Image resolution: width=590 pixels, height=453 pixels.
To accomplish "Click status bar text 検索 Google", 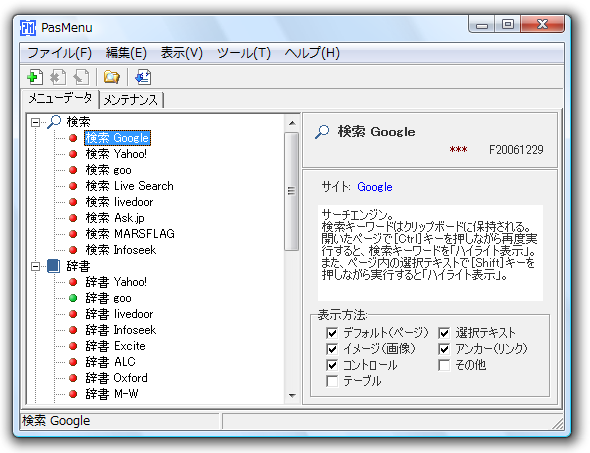I will coord(56,421).
